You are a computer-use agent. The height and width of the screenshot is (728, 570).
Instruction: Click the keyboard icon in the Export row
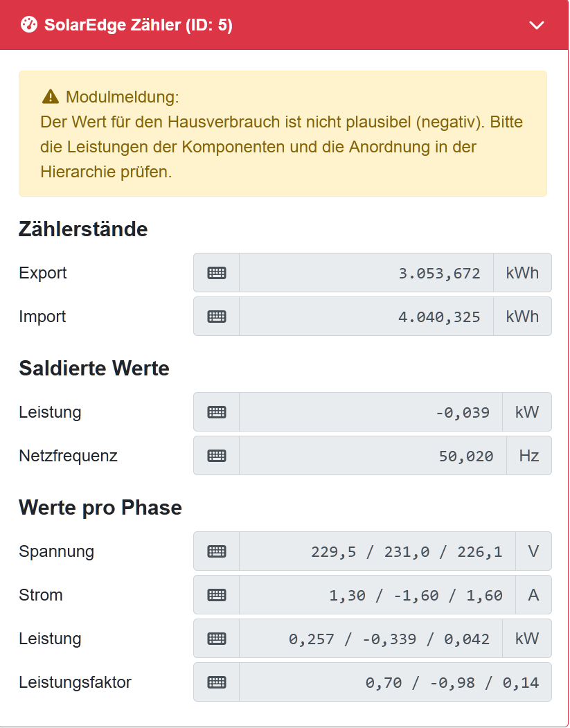[x=217, y=273]
